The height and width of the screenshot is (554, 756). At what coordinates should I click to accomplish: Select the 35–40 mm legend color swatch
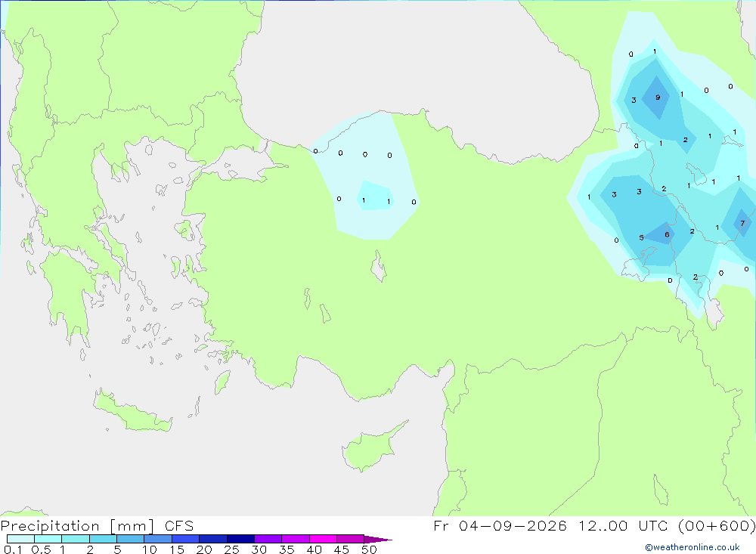click(296, 539)
